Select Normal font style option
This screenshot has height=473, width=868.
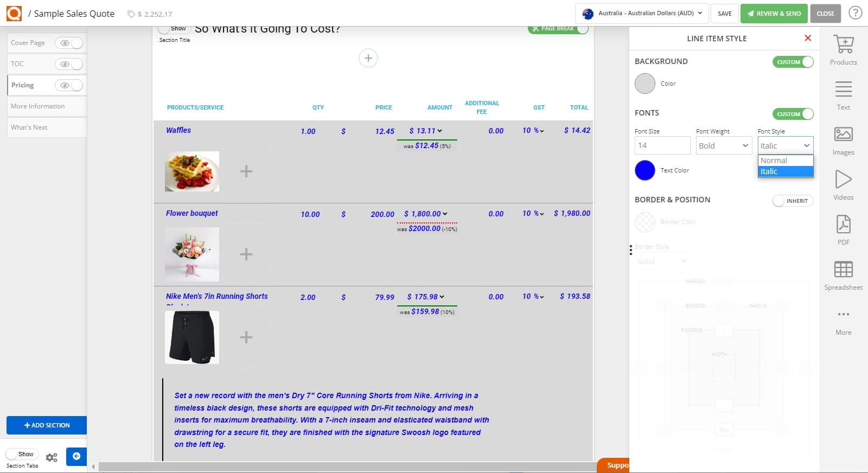[x=785, y=161]
